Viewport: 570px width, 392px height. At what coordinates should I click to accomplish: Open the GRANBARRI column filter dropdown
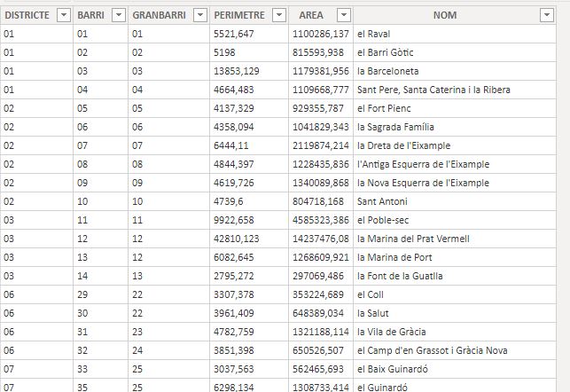(x=200, y=15)
